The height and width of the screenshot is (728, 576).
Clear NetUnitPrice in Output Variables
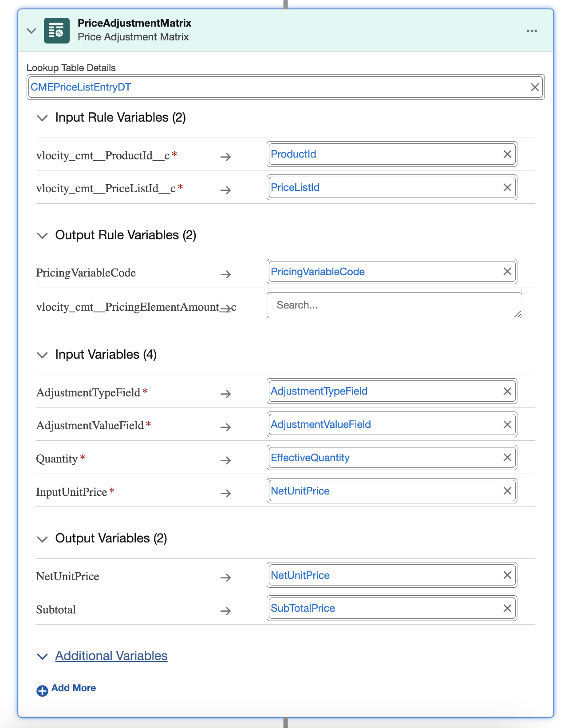click(507, 575)
